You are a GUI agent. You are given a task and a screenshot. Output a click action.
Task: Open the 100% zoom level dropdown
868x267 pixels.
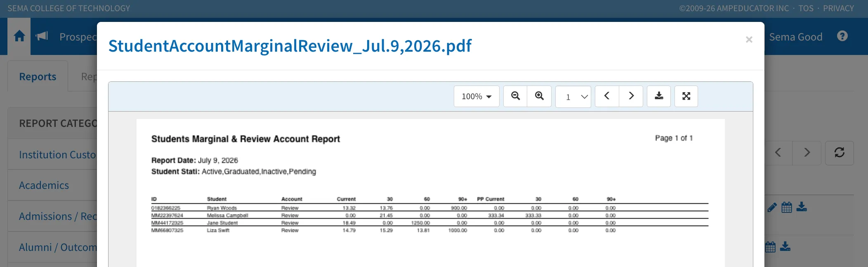(476, 96)
